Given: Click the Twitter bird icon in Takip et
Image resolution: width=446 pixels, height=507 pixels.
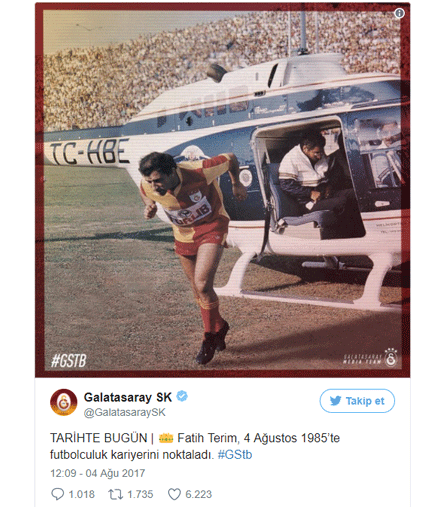Looking at the screenshot, I should pyautogui.click(x=336, y=400).
